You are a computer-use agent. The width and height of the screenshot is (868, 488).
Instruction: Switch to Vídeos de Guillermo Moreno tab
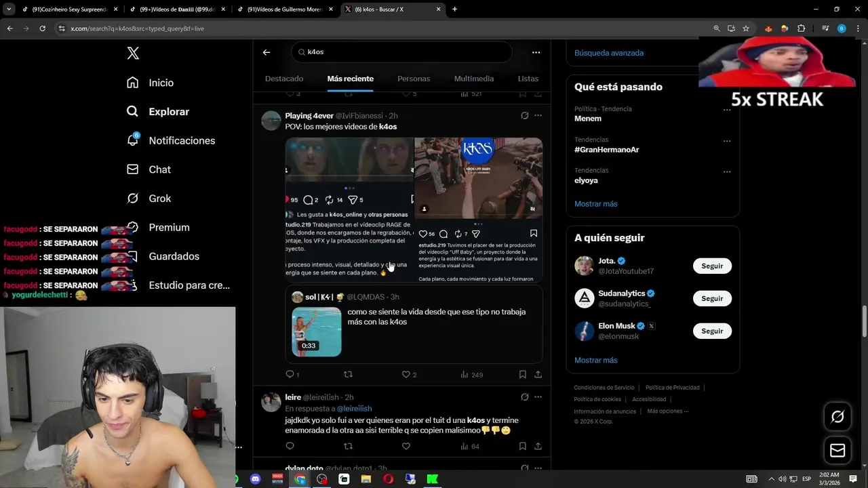click(283, 9)
